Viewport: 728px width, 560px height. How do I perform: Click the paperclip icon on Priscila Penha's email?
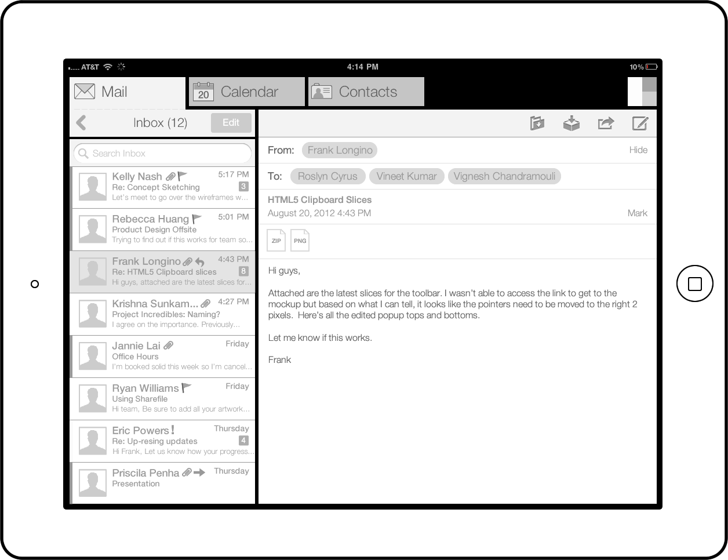tap(187, 472)
